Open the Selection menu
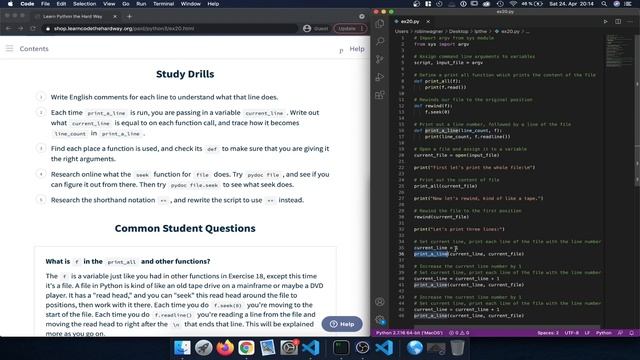Image resolution: width=640 pixels, height=360 pixels. pyautogui.click(x=84, y=4)
